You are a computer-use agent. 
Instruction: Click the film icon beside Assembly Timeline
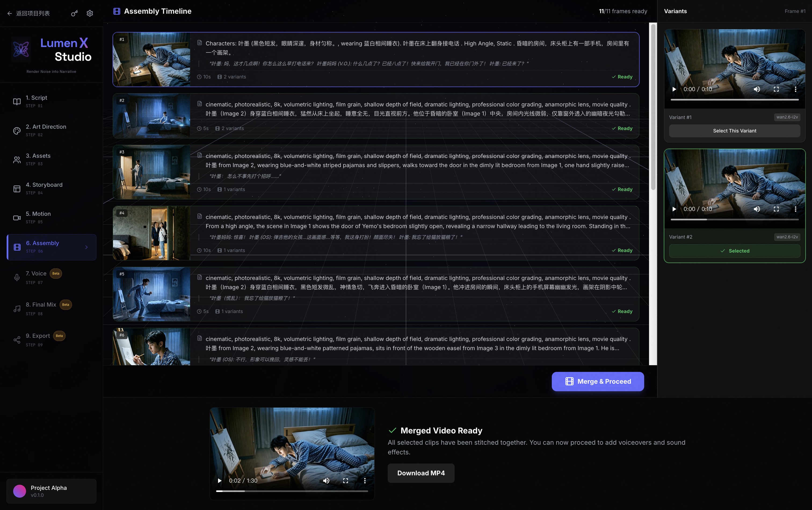pyautogui.click(x=117, y=11)
